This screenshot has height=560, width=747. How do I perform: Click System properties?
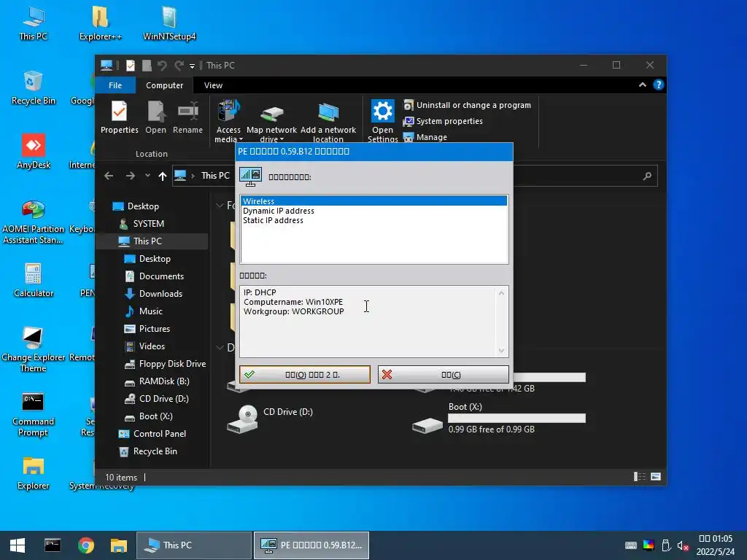pos(443,122)
